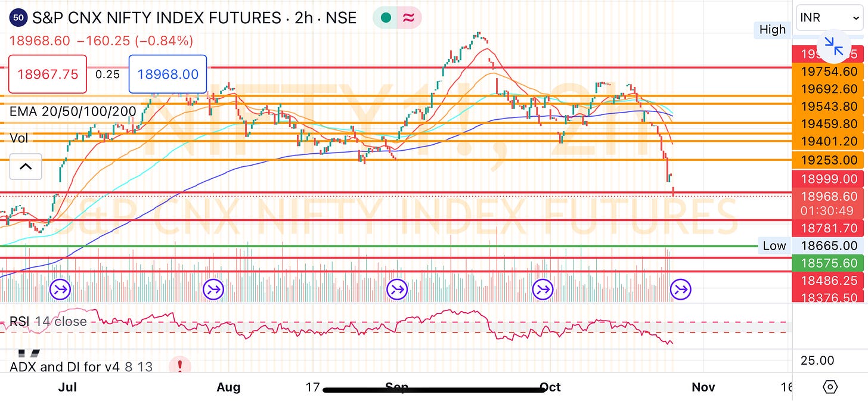This screenshot has width=868, height=401.
Task: Click the green 18575.60 price label
Action: coord(829,263)
